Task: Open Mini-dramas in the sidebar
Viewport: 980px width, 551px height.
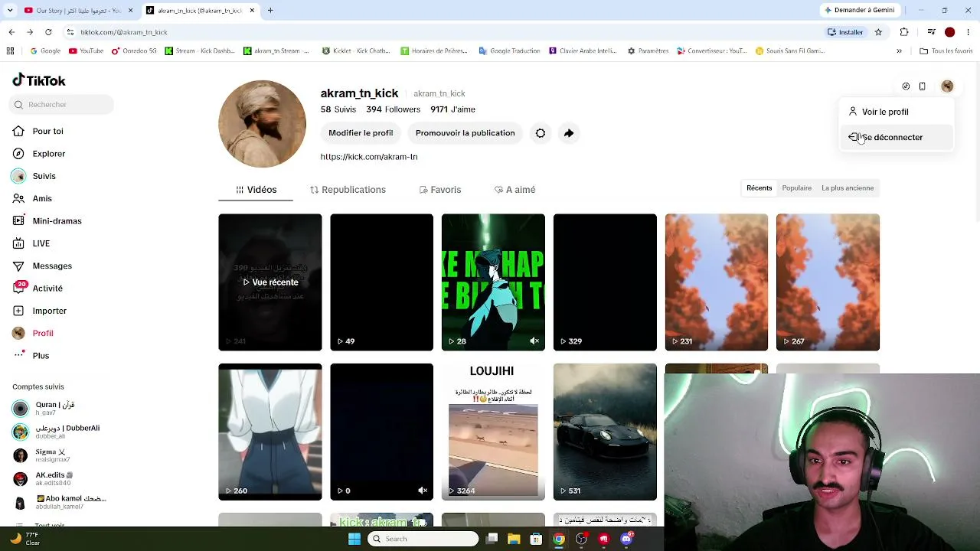Action: click(x=57, y=221)
